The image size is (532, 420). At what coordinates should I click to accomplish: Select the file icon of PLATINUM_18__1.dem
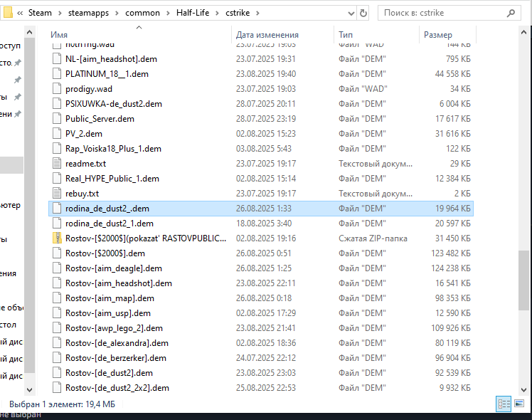57,74
